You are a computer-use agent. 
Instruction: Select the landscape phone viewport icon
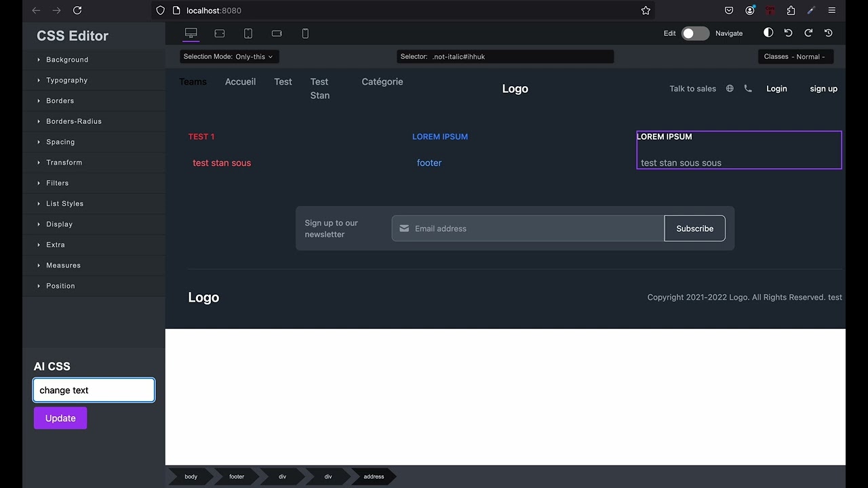pyautogui.click(x=277, y=33)
